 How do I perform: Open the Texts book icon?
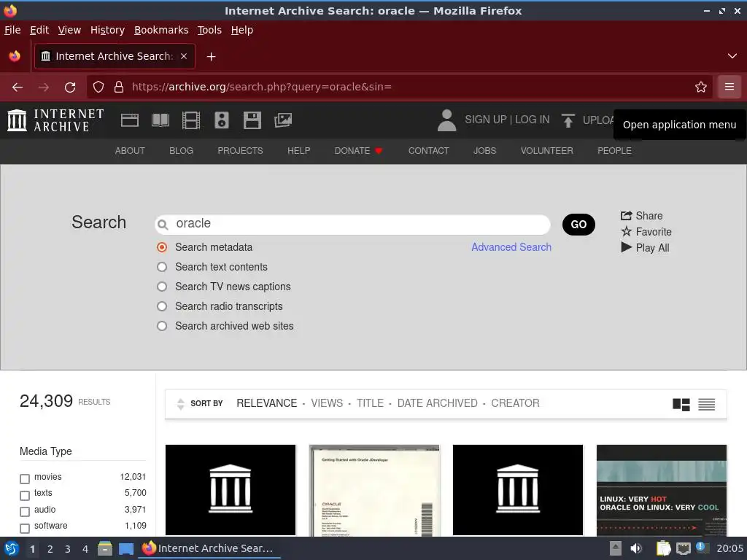[x=160, y=120]
